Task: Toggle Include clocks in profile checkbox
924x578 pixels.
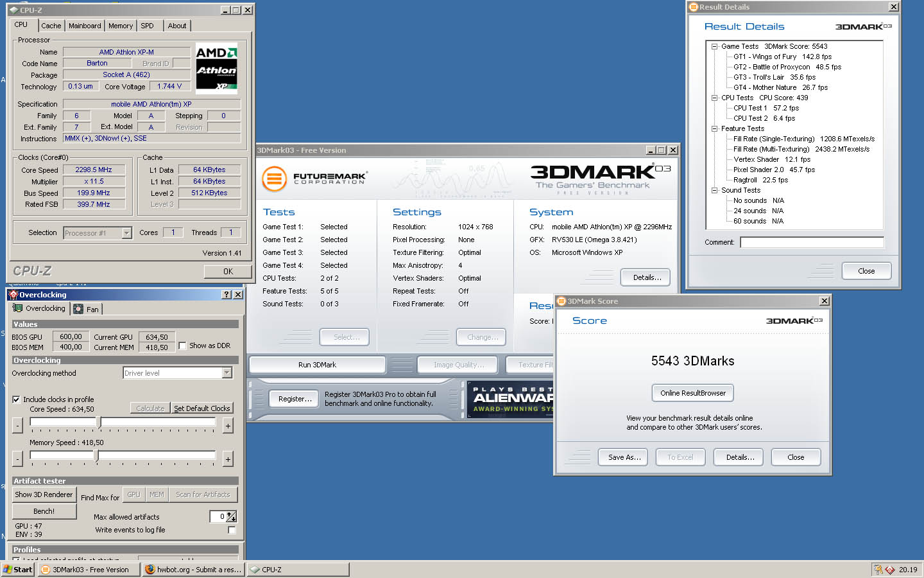Action: [x=16, y=399]
